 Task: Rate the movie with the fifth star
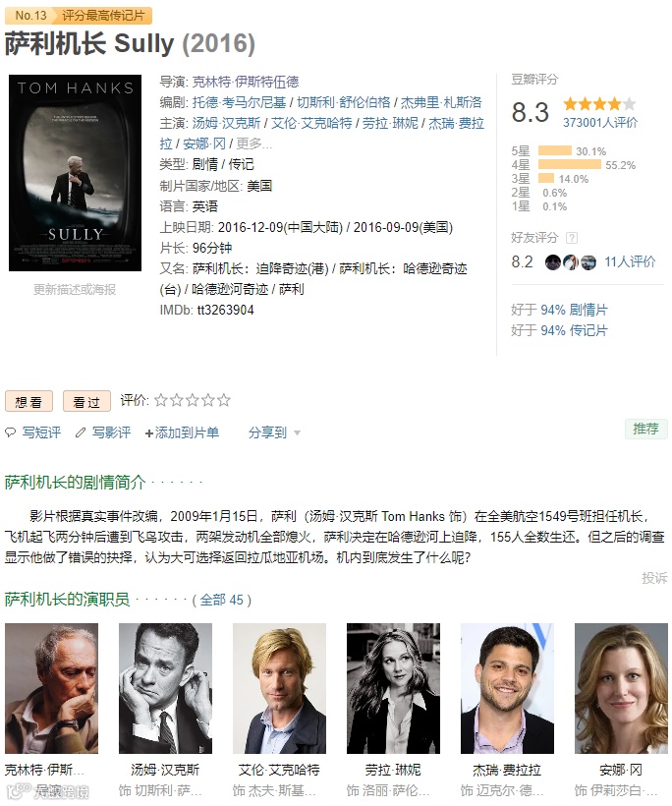click(224, 400)
